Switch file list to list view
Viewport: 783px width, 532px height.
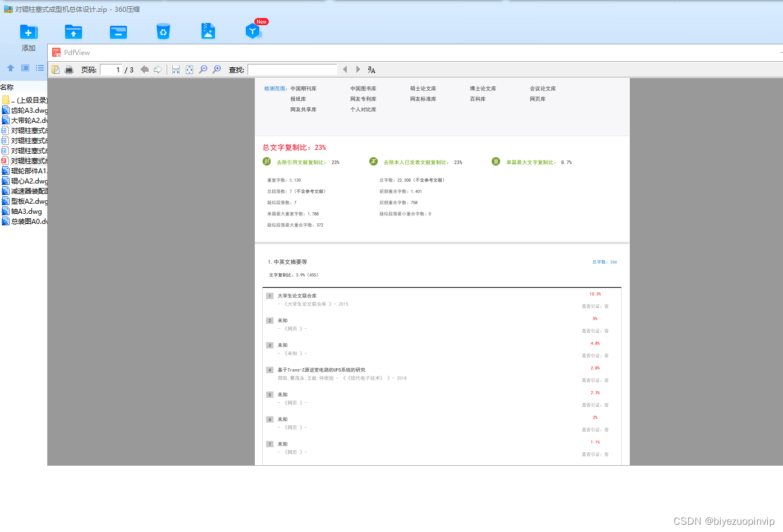(x=40, y=68)
